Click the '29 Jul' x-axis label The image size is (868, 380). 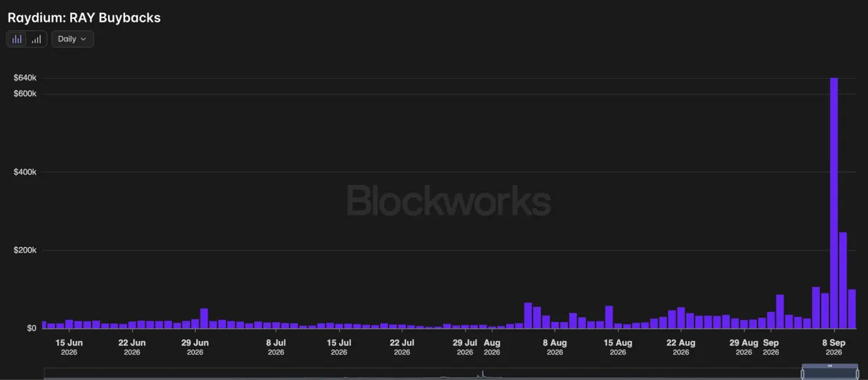click(x=465, y=342)
